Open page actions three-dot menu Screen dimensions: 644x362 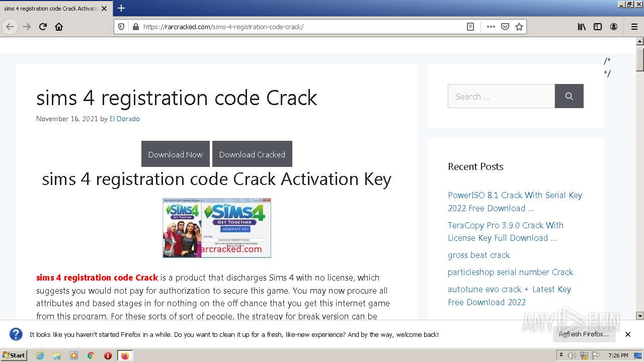tap(491, 27)
